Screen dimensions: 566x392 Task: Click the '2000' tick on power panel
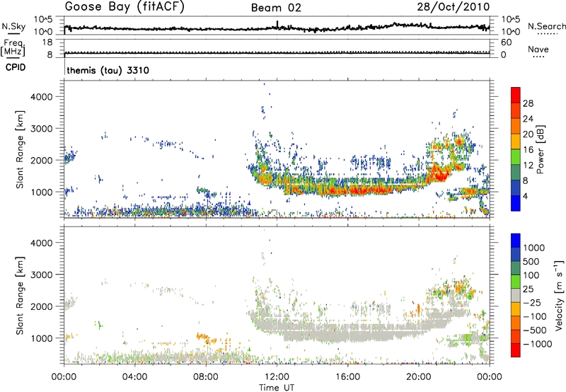42,160
